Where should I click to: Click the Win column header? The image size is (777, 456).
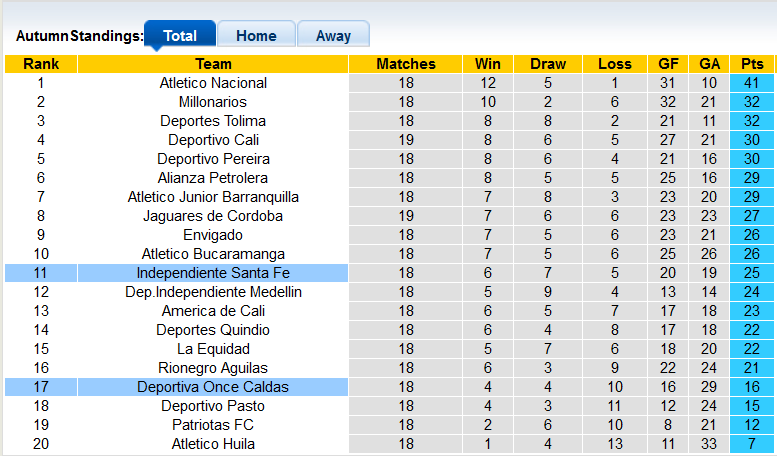click(x=488, y=64)
